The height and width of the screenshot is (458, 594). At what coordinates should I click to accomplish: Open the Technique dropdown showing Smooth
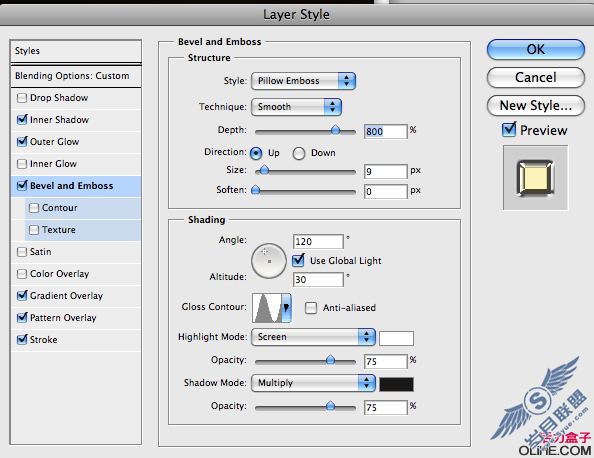pyautogui.click(x=296, y=107)
